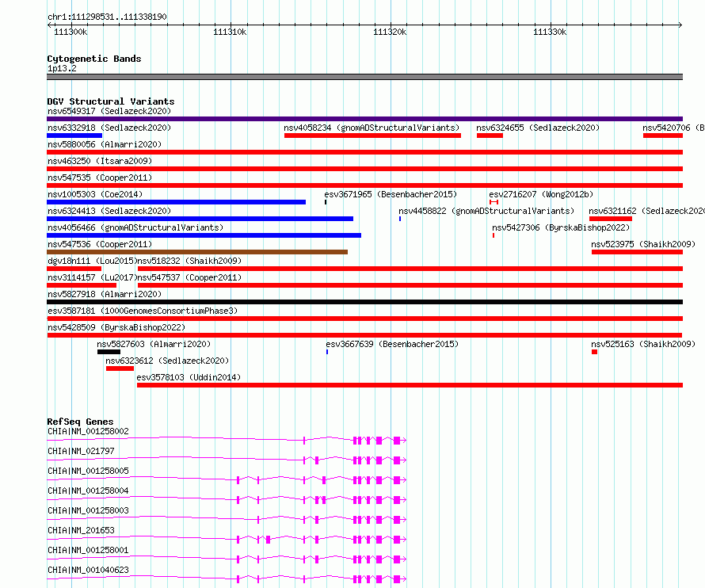Image resolution: width=705 pixels, height=588 pixels.
Task: Open nsv6323612 (Sedlazeck2020) label
Action: (167, 361)
